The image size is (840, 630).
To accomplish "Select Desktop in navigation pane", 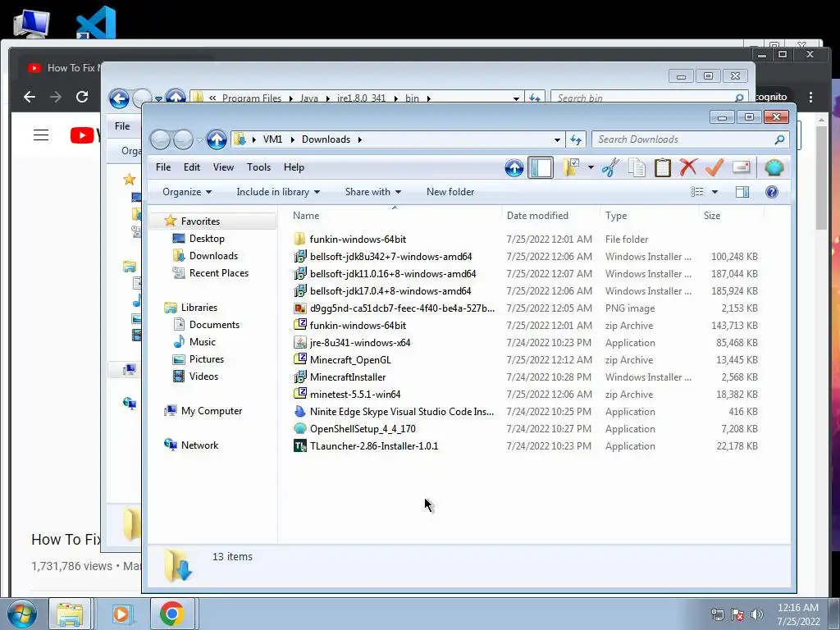I will tap(206, 239).
